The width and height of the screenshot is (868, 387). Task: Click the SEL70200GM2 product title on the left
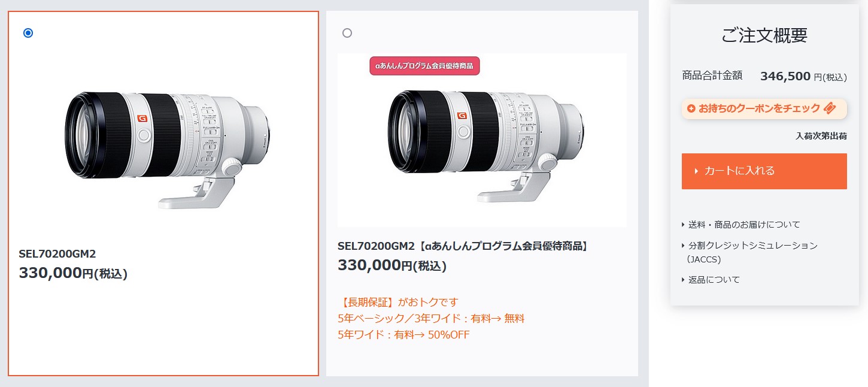tap(57, 254)
